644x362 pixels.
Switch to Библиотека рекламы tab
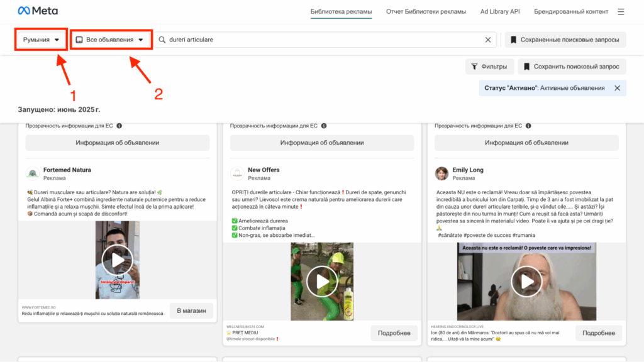click(x=341, y=11)
